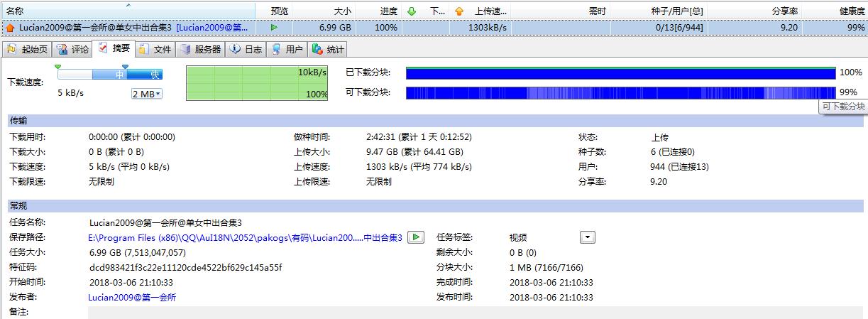Click the orange upload status icon beside task name
Viewport: 868px width, 319px height.
[x=10, y=28]
